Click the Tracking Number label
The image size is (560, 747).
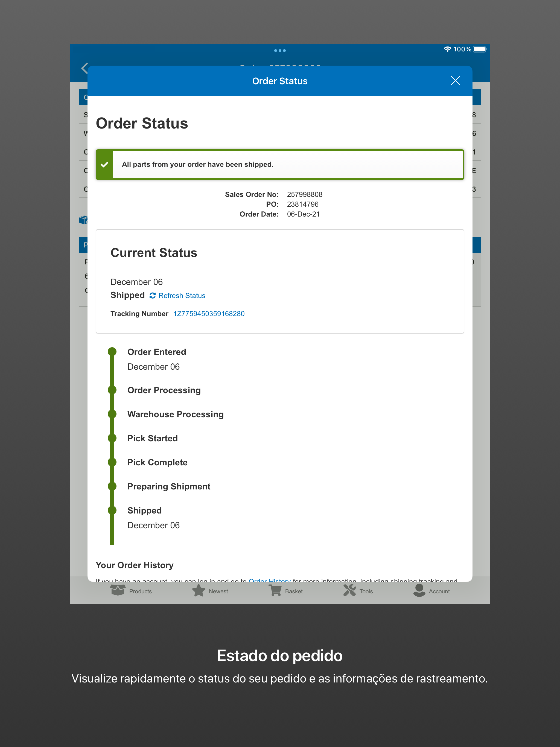point(139,314)
